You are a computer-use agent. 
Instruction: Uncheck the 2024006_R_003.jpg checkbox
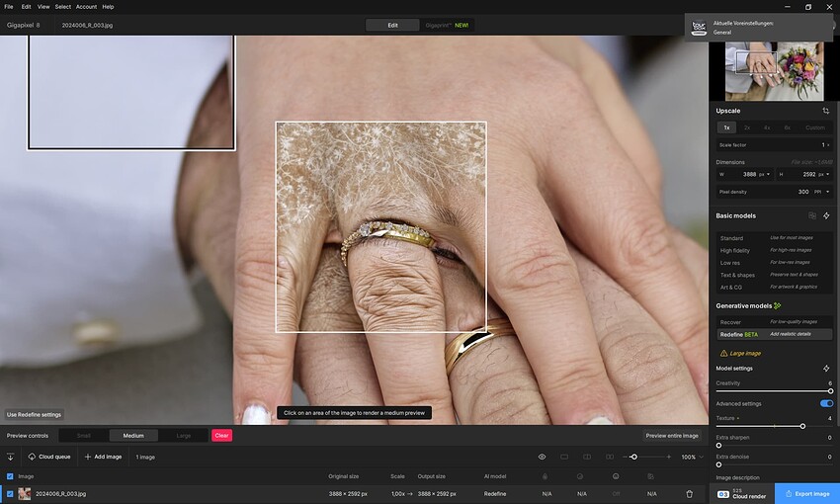click(10, 493)
